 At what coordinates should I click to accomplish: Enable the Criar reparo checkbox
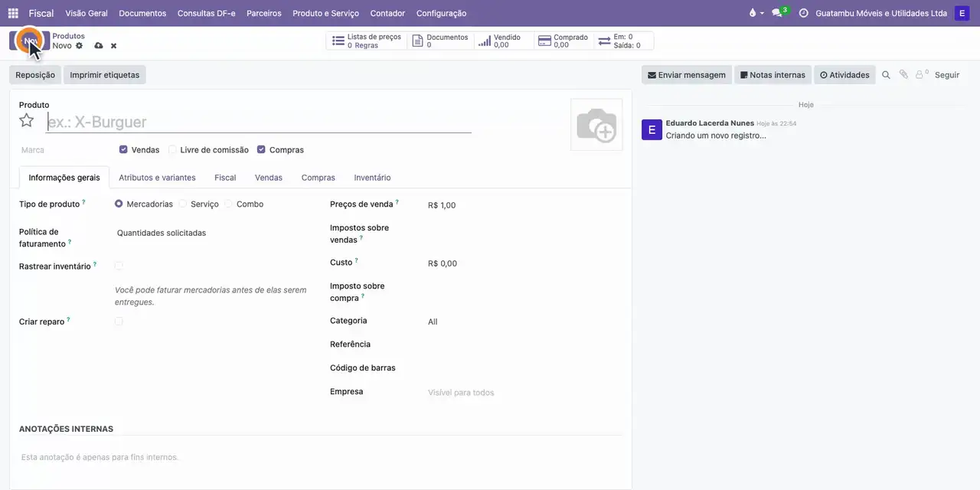(119, 322)
